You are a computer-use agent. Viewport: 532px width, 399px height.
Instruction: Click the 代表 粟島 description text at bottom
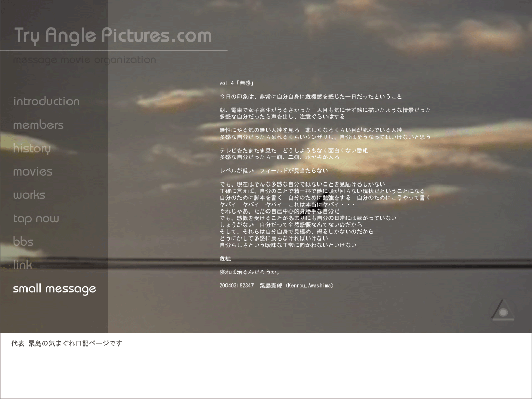66,343
